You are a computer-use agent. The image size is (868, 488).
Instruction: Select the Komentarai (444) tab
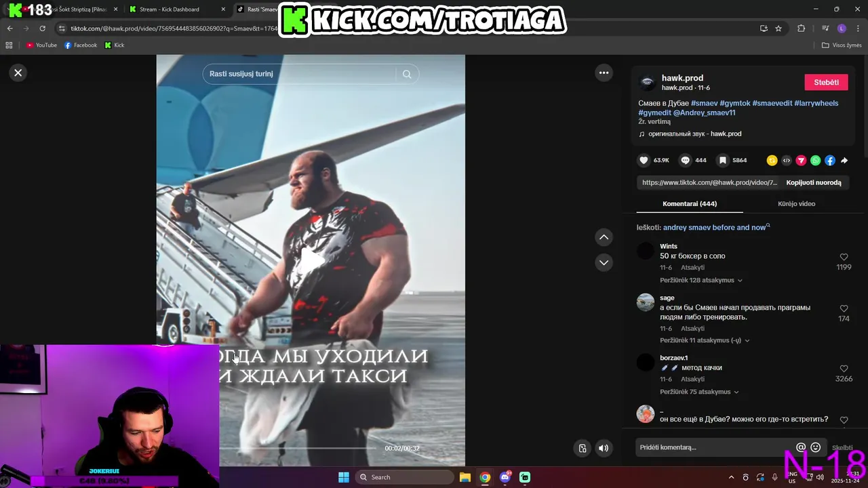pyautogui.click(x=690, y=203)
